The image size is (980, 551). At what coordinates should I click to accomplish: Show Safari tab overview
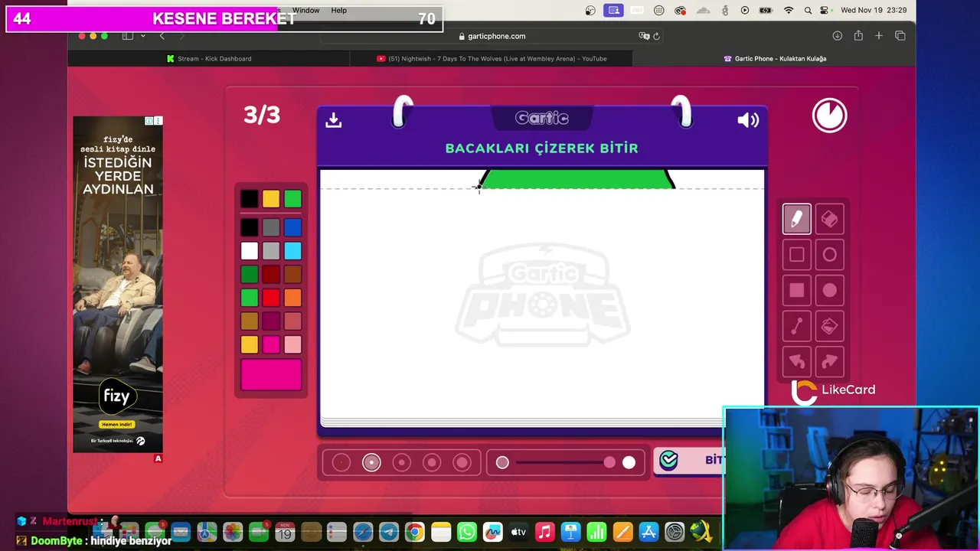[900, 36]
